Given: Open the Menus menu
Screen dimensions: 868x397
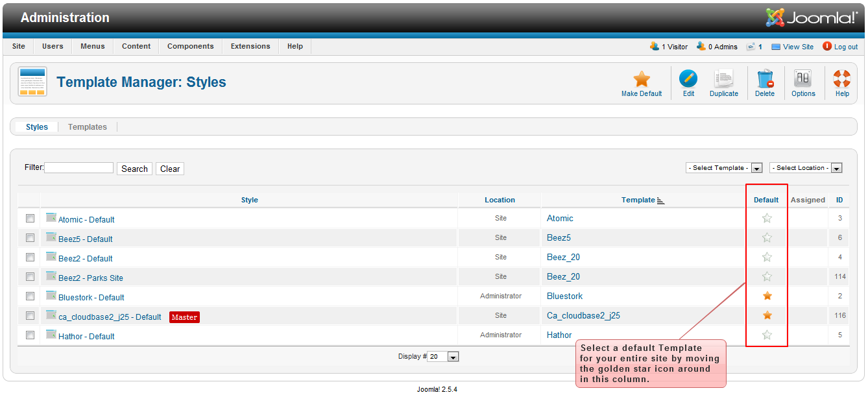Looking at the screenshot, I should pos(93,47).
